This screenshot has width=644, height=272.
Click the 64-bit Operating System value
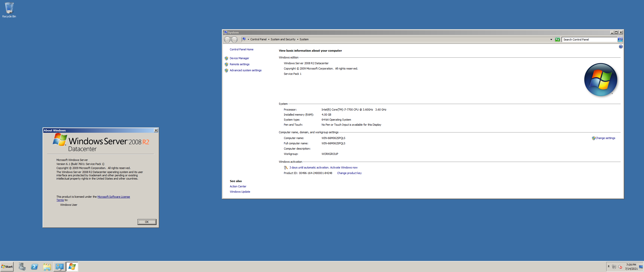coord(336,120)
